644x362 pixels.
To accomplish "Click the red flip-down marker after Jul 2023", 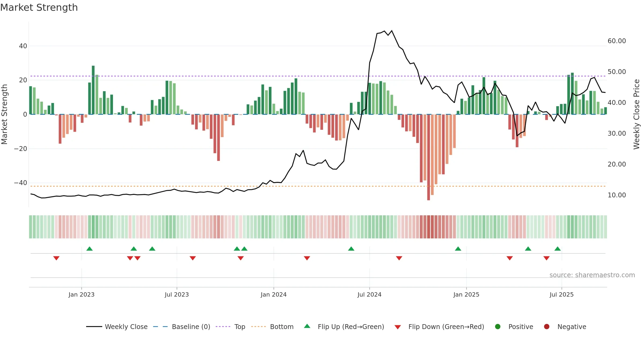I will pos(193,258).
